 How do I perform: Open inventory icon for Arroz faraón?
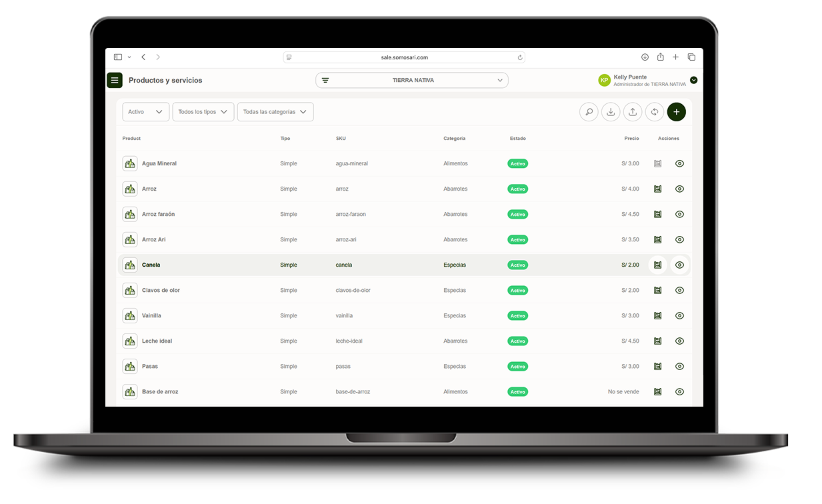coord(658,214)
